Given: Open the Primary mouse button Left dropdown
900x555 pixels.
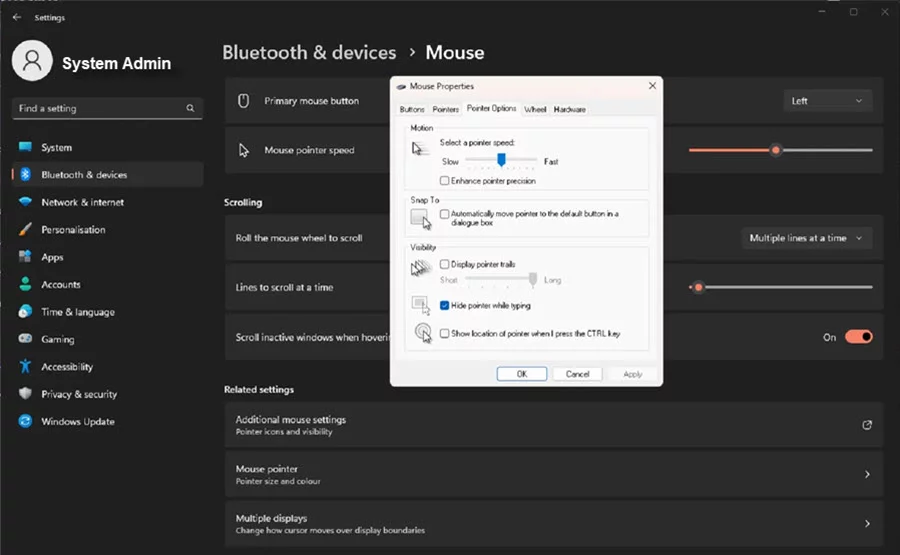Looking at the screenshot, I should coord(828,101).
